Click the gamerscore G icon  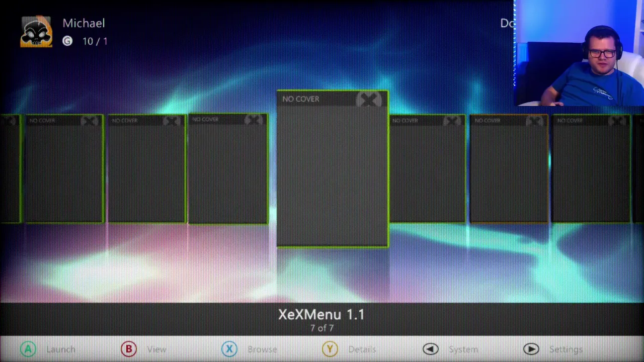pyautogui.click(x=67, y=41)
